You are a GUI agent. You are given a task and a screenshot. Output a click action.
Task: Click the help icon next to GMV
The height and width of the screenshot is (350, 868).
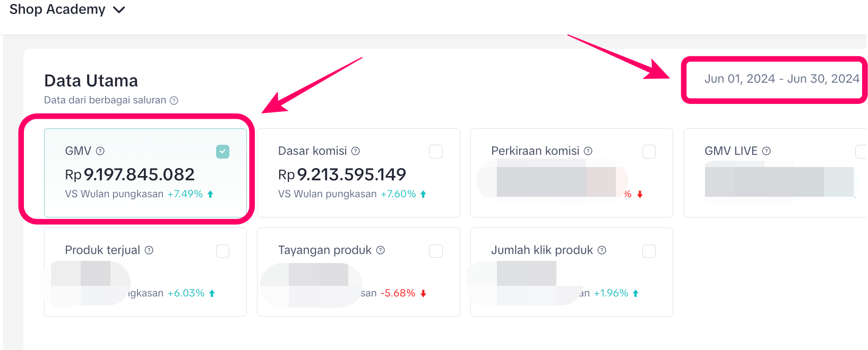click(100, 151)
